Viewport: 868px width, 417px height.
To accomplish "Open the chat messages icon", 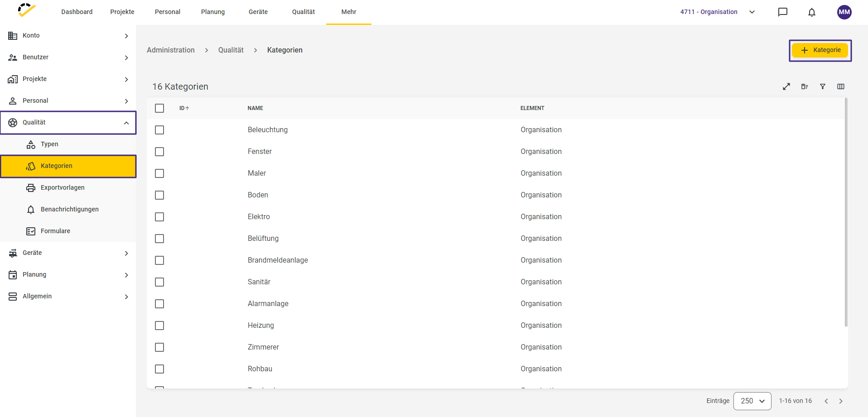I will pos(783,12).
